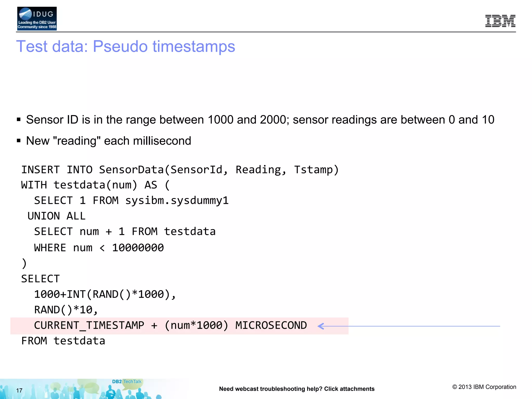Click the DB2 TechTalk badge

coord(127,381)
